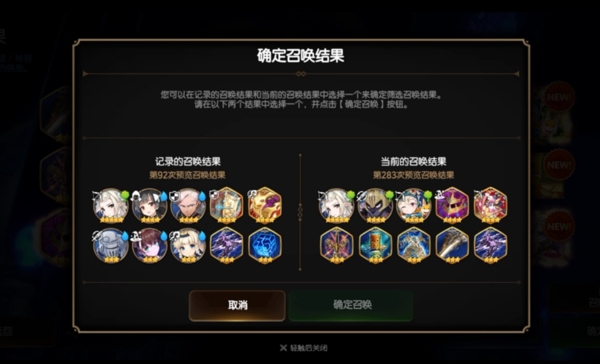The height and width of the screenshot is (364, 600).
Task: Click armored knight helmet hero icon
Action: coord(111,245)
